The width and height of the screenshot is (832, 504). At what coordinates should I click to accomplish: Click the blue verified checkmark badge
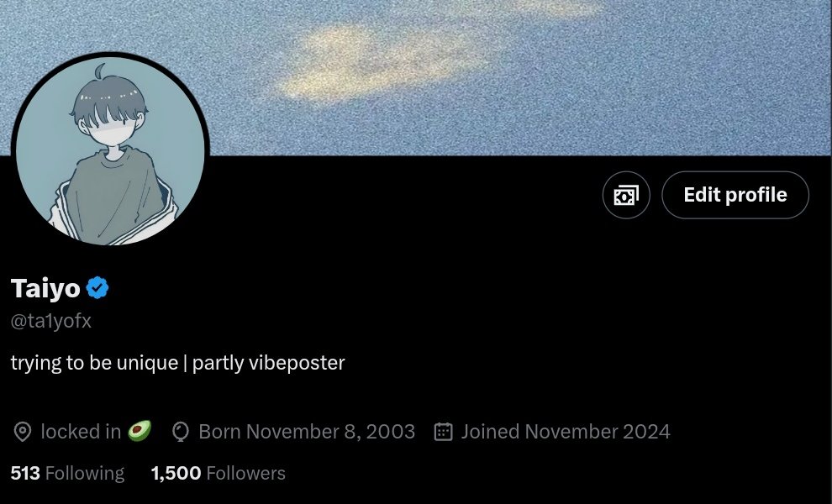point(97,288)
